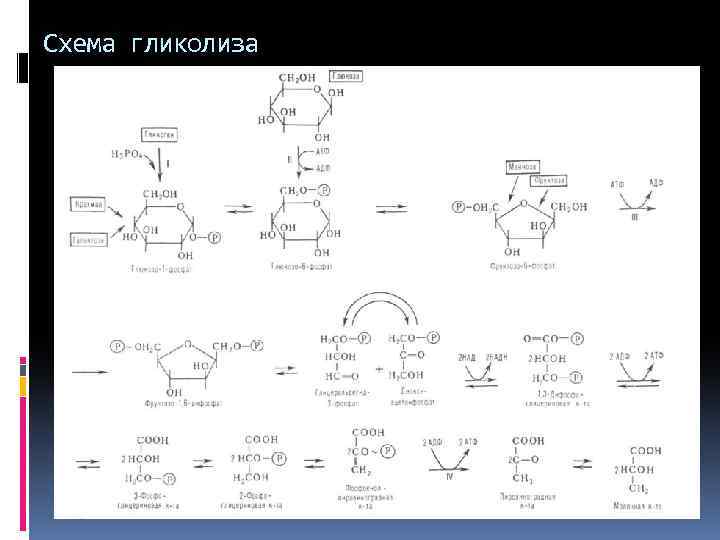Click the pink bar on the slide's left edge
Image resolution: width=720 pixels, height=540 pixels.
point(22,464)
